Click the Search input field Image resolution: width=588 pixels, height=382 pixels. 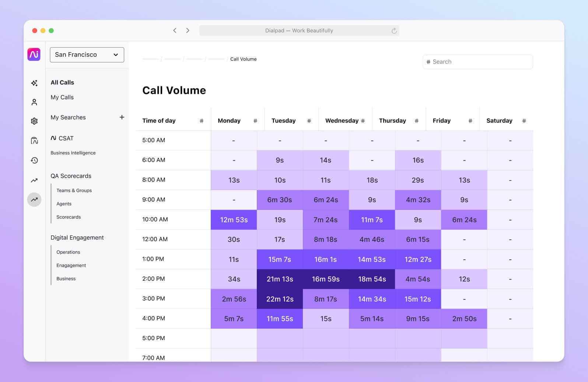click(478, 62)
